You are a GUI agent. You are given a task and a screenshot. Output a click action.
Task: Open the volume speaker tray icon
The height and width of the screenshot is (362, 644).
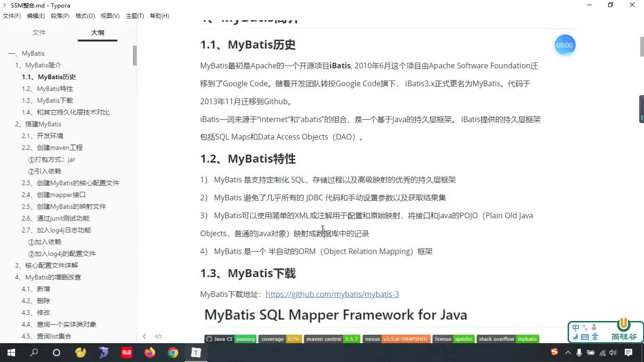(x=613, y=353)
